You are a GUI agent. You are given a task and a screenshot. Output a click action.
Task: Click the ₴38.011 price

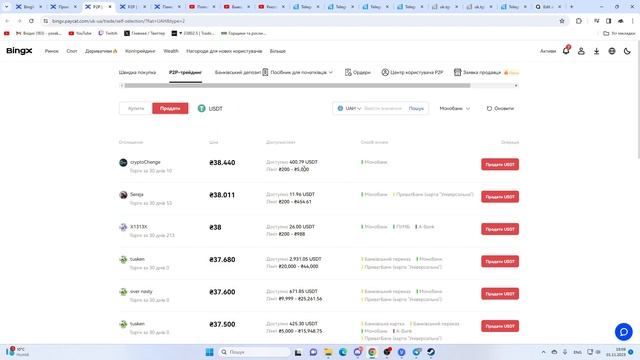pos(222,195)
